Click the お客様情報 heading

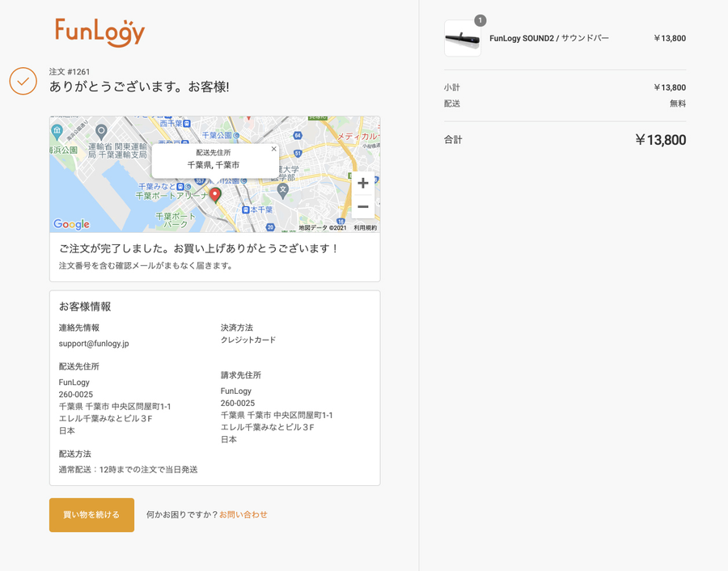click(x=85, y=307)
